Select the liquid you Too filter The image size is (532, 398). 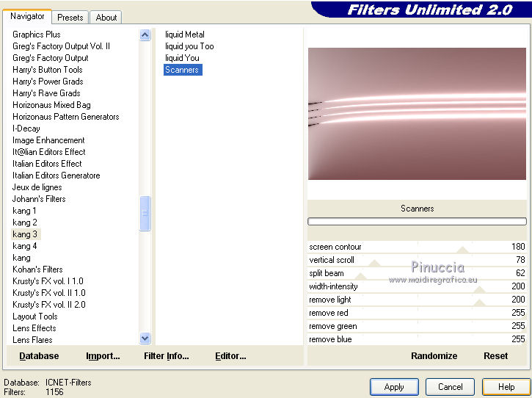pyautogui.click(x=189, y=46)
